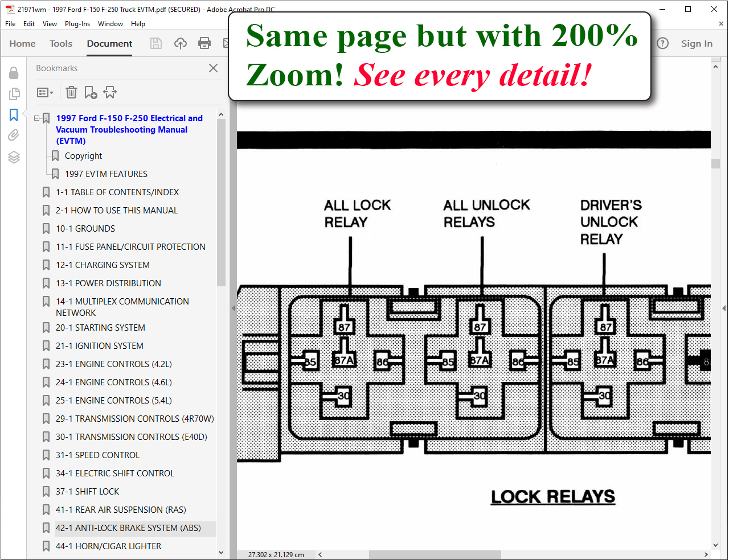Open 14-1 MULTIPLEX COMMUNICATION NETWORK bookmark
The width and height of the screenshot is (729, 560).
(x=122, y=307)
